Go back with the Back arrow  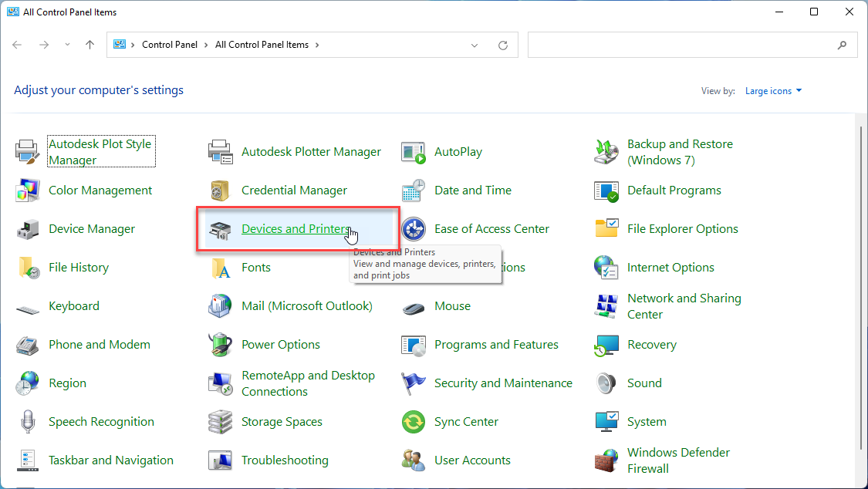coord(17,45)
